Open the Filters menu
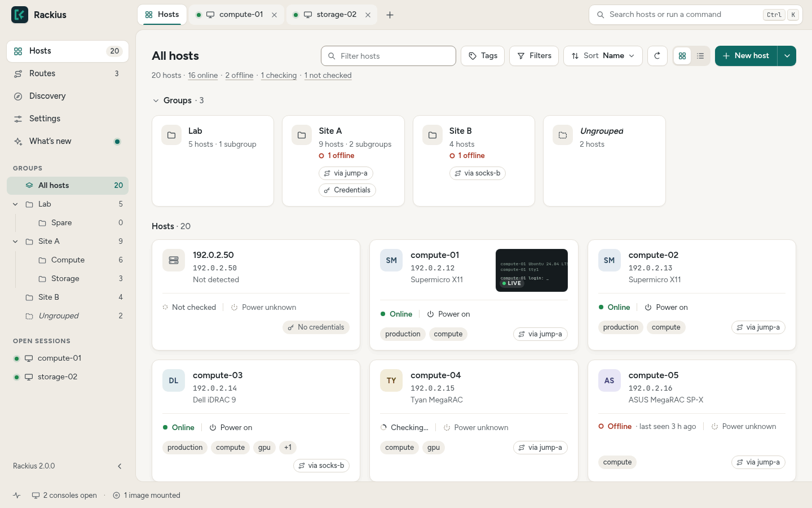The width and height of the screenshot is (812, 508). (x=534, y=56)
